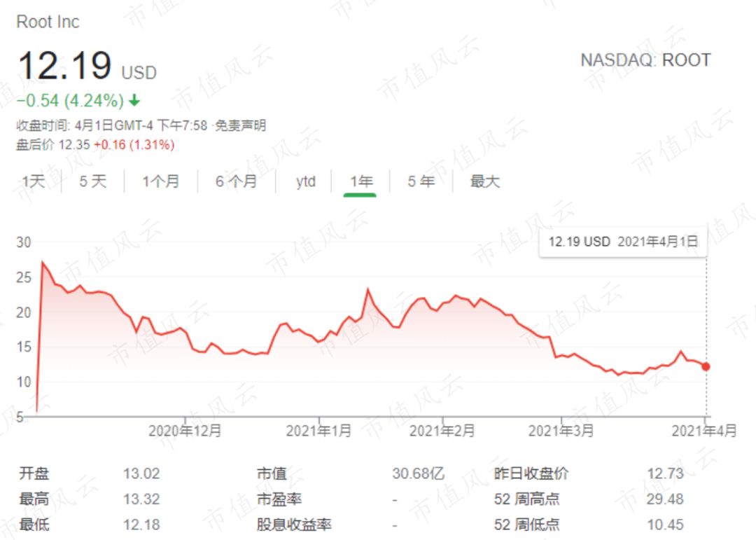Click the 盘后价 12.35 after-hours price
This screenshot has height=540, width=756.
click(53, 145)
